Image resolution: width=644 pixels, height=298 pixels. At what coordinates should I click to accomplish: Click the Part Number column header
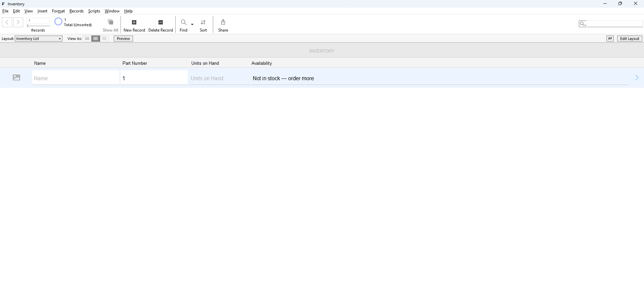(x=135, y=63)
